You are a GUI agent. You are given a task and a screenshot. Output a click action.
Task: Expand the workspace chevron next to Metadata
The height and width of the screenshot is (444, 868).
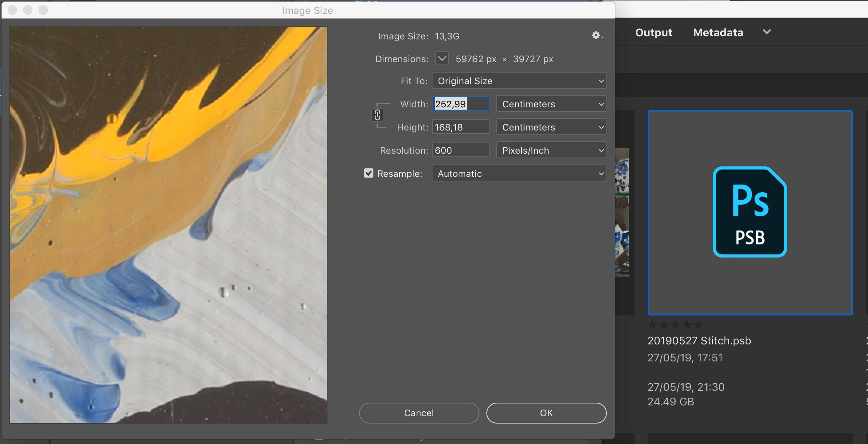767,32
